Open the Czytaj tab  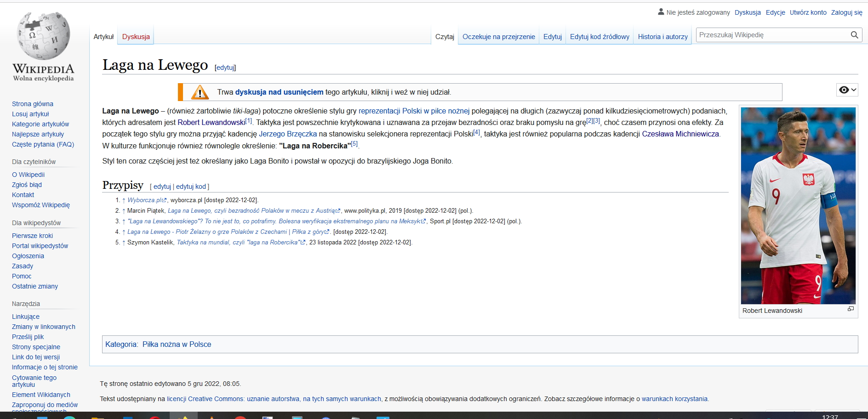445,37
